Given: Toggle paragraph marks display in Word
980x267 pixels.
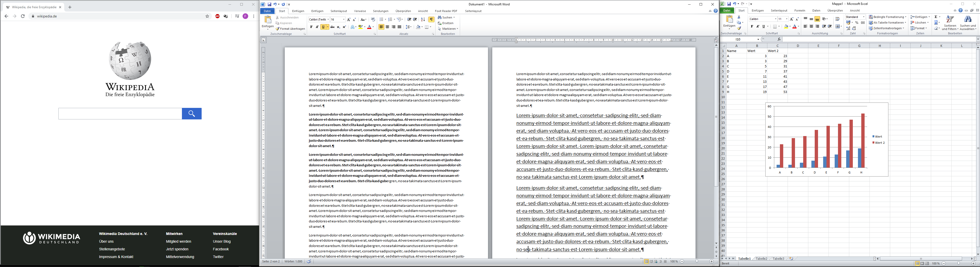Looking at the screenshot, I should coord(431,19).
